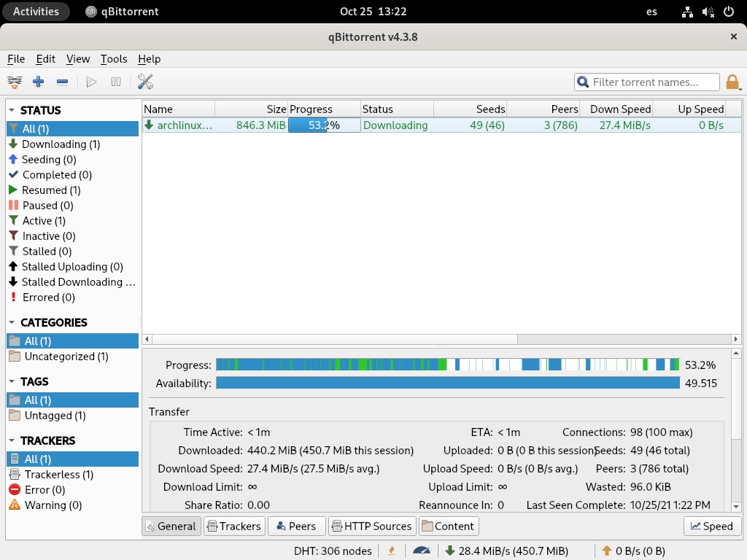Click the downloaded pieces Progress bar
This screenshot has height=560, width=747.
(x=448, y=365)
